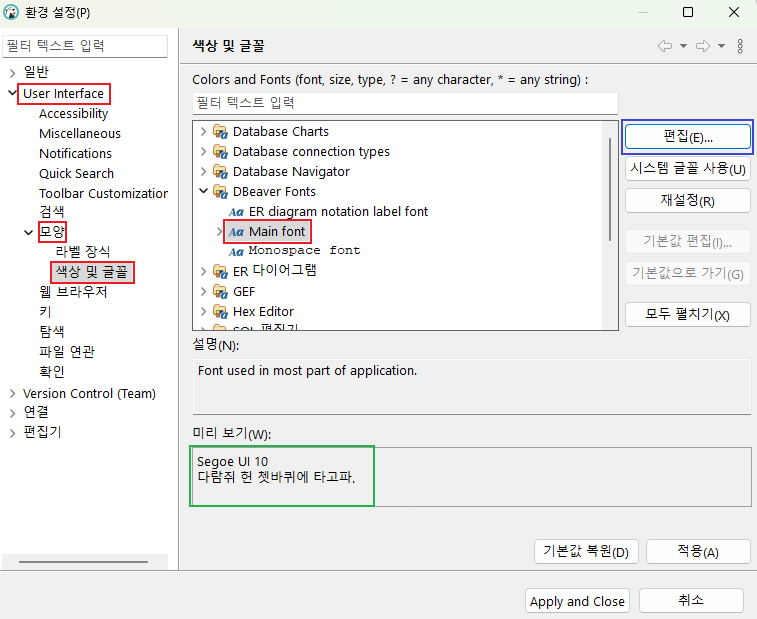Click the 취소 button
The height and width of the screenshot is (619, 757).
(x=691, y=601)
